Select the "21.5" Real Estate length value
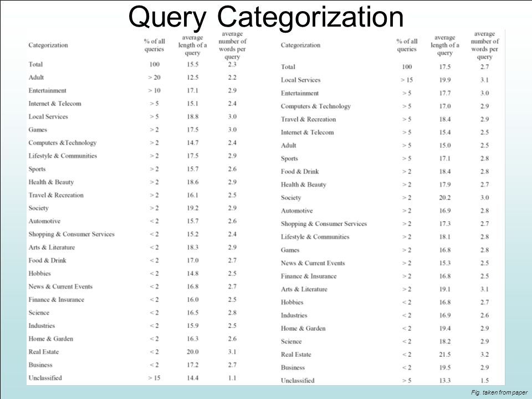 (x=445, y=355)
